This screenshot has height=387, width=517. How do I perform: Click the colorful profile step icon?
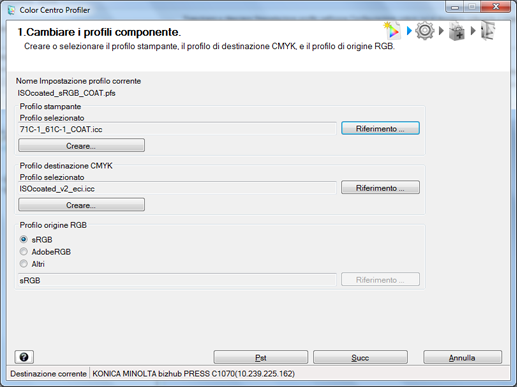(x=391, y=31)
